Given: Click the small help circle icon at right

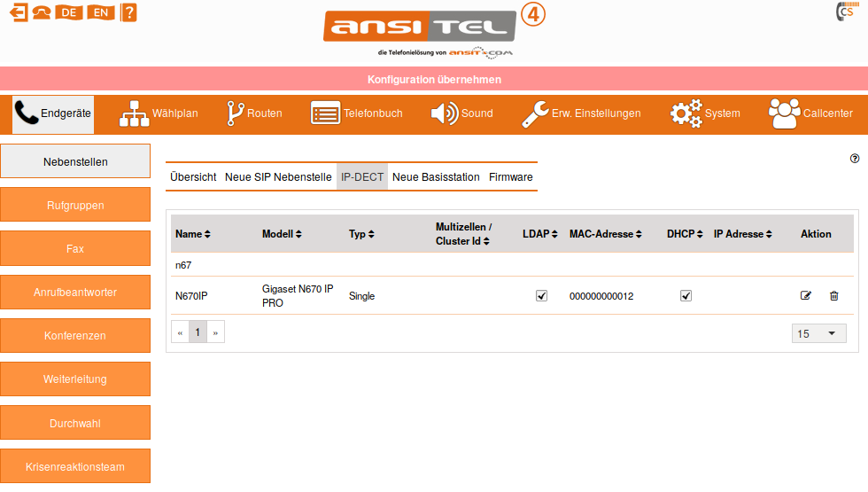Looking at the screenshot, I should [x=855, y=159].
